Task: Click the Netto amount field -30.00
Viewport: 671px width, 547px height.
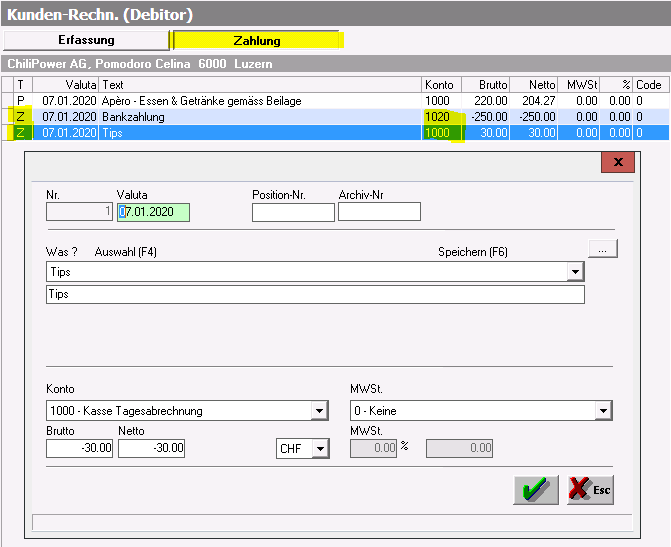Action: (151, 448)
